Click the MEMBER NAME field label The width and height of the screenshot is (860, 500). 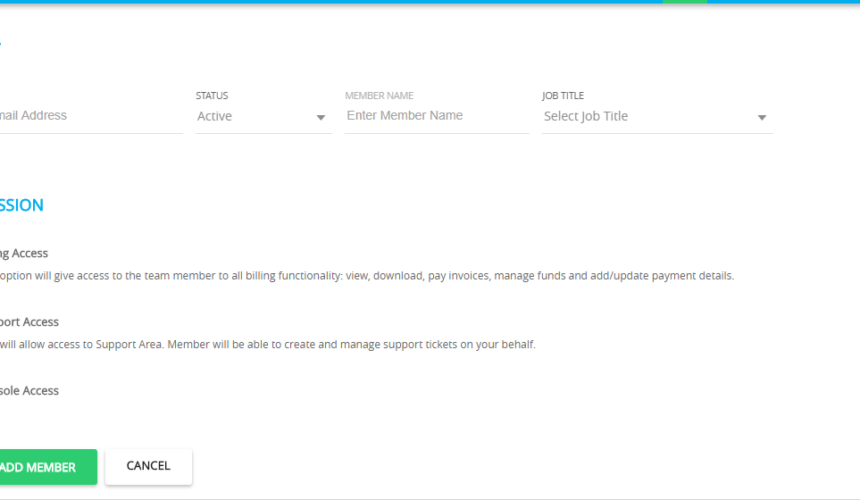point(379,95)
